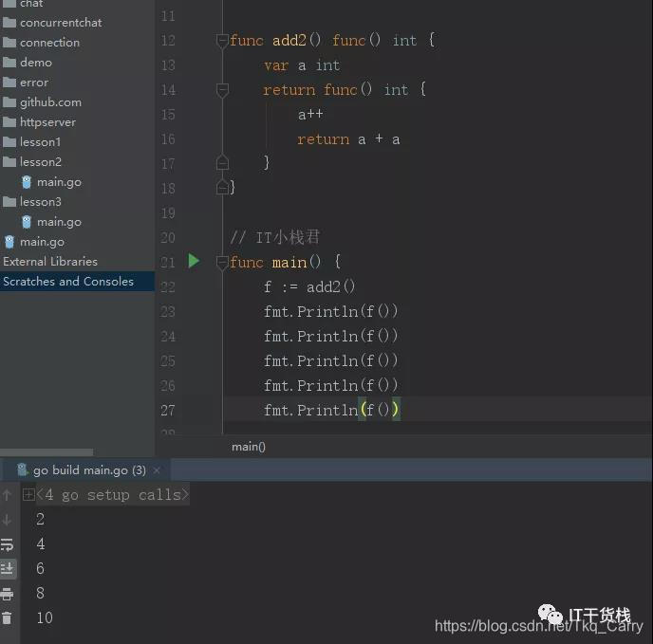The width and height of the screenshot is (653, 644).
Task: Click line number 12 in gutter
Action: click(168, 41)
